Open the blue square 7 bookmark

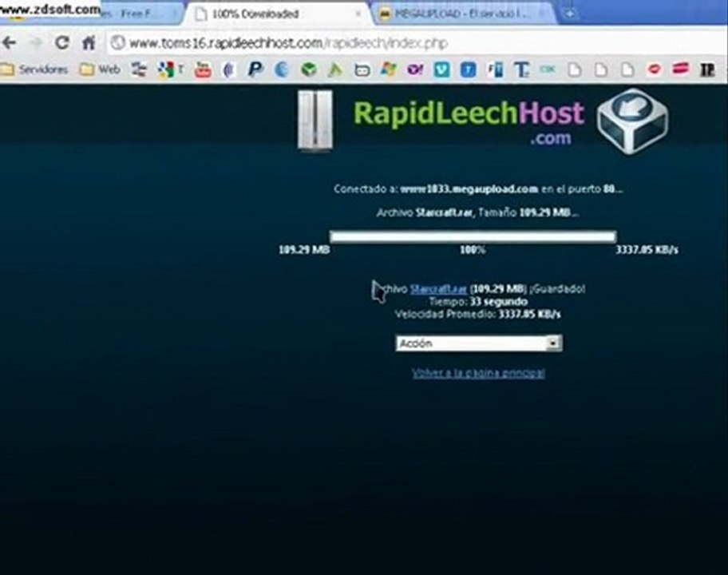[468, 69]
